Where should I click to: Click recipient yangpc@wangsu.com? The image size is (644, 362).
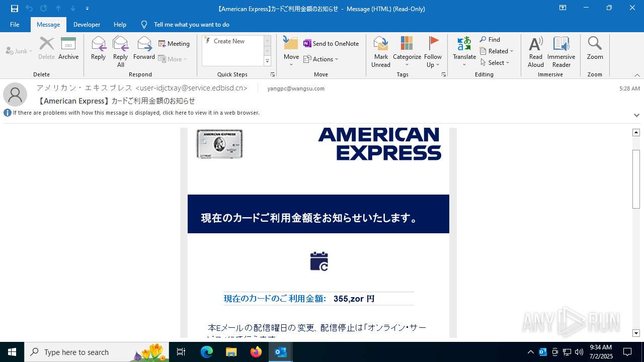point(296,88)
